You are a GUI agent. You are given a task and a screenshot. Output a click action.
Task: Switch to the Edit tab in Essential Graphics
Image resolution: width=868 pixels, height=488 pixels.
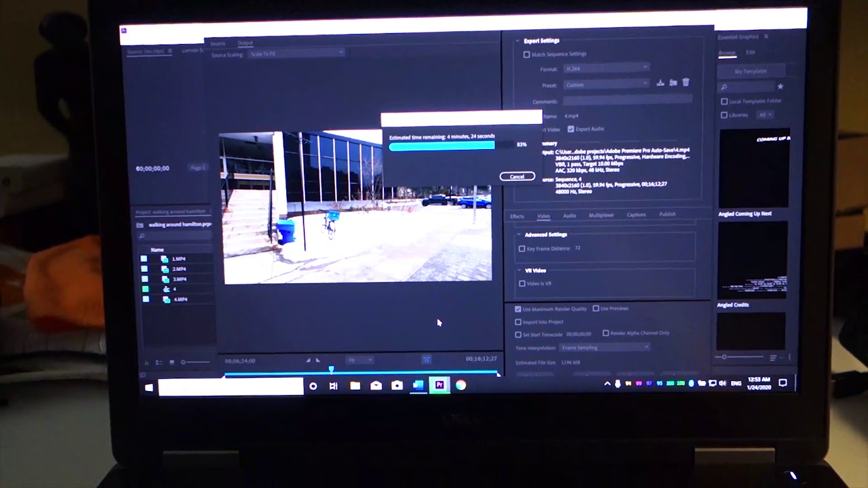pos(751,52)
